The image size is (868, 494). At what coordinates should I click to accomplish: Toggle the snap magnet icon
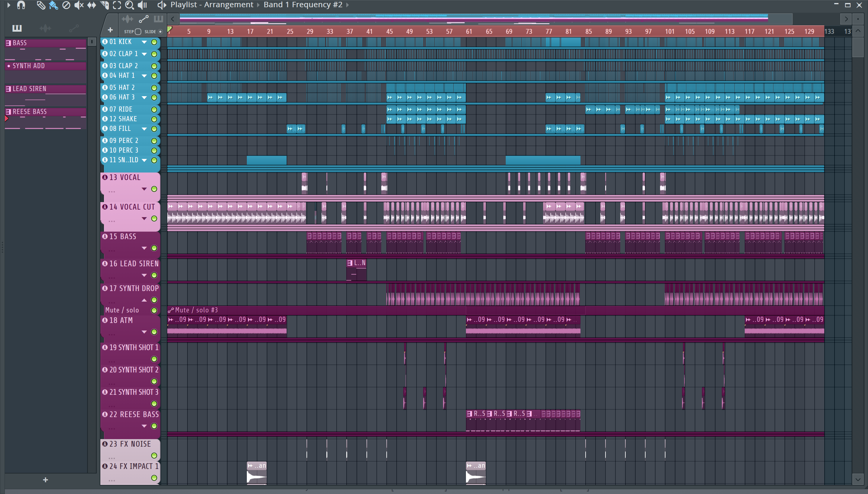(21, 5)
